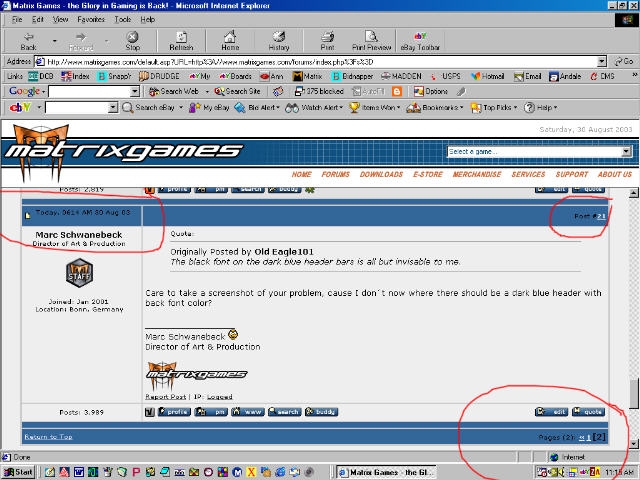Open the Address bar dropdown arrow
The height and width of the screenshot is (480, 640).
[x=602, y=62]
